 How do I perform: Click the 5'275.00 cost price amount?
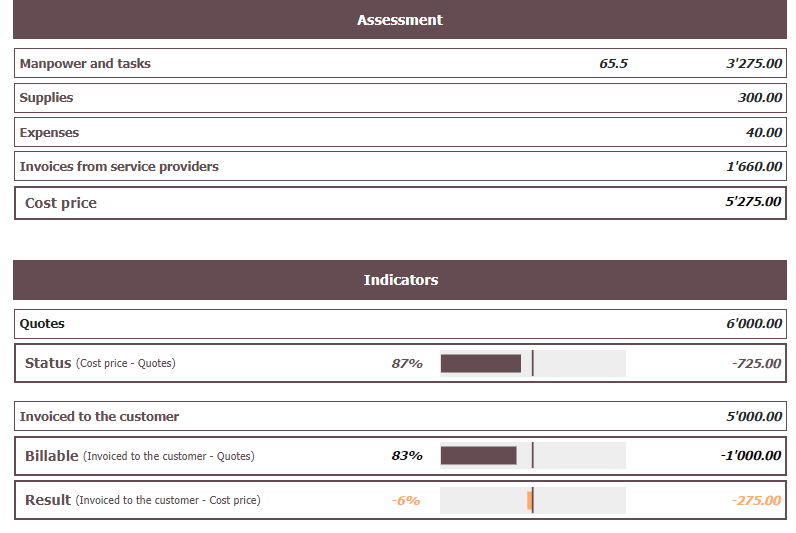[x=753, y=202]
